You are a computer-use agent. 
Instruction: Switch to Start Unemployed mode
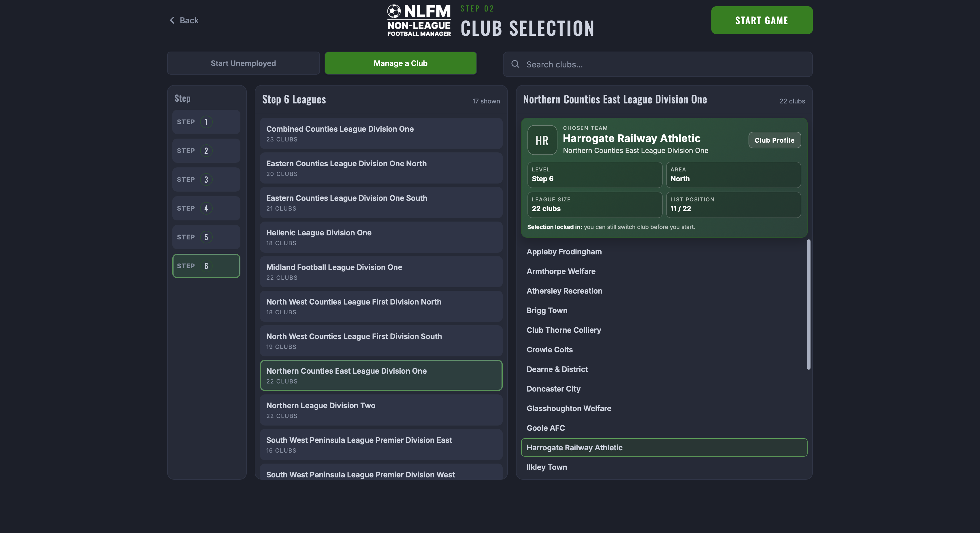pyautogui.click(x=243, y=63)
